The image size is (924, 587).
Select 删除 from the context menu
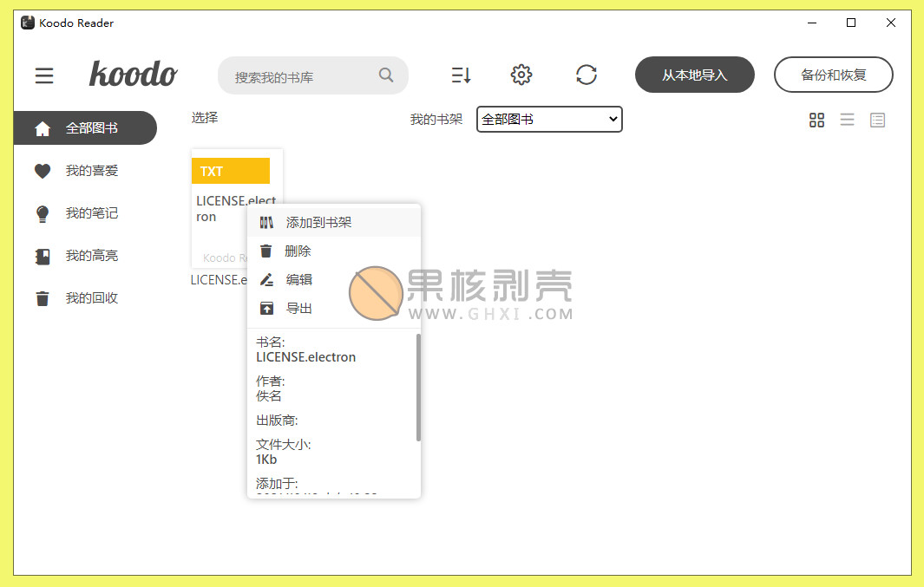298,251
